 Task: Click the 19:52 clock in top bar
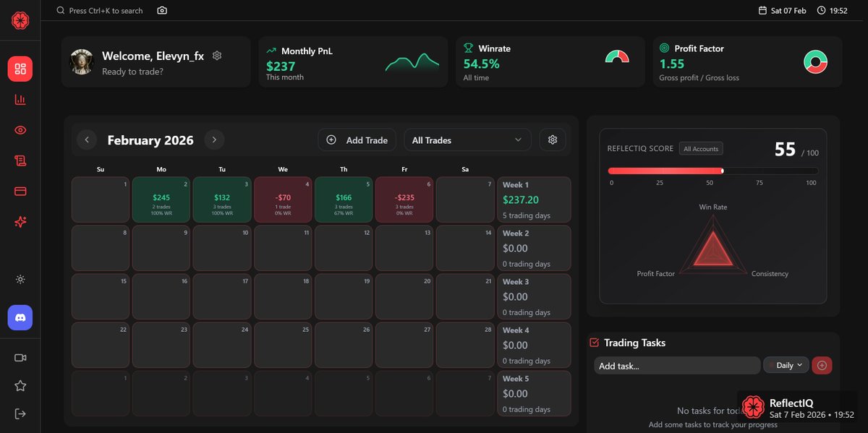coord(833,11)
